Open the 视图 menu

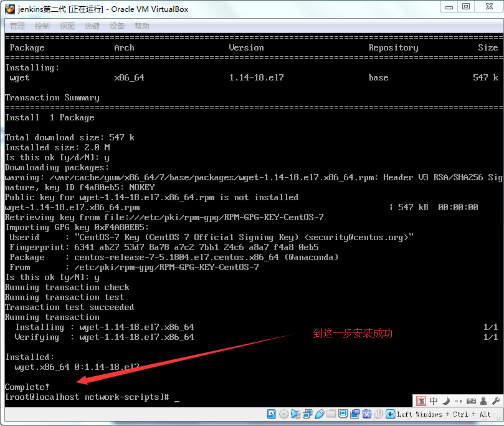tap(67, 26)
